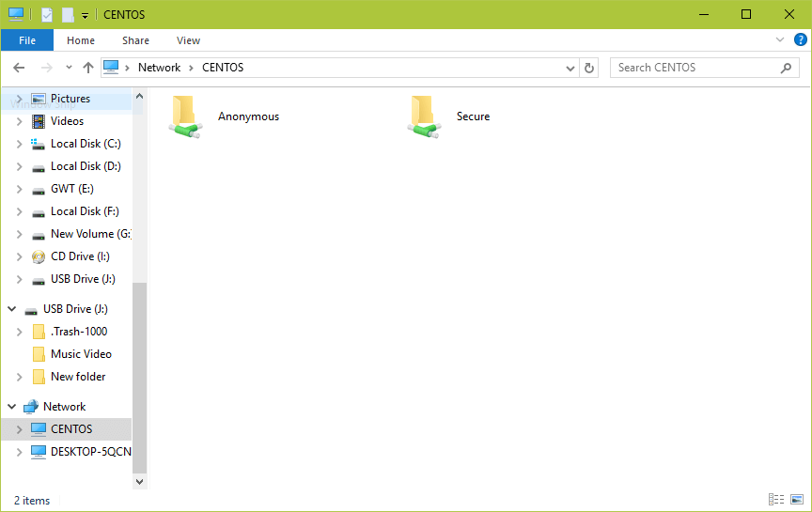812x512 pixels.
Task: Click the search magnifier icon
Action: (x=786, y=68)
